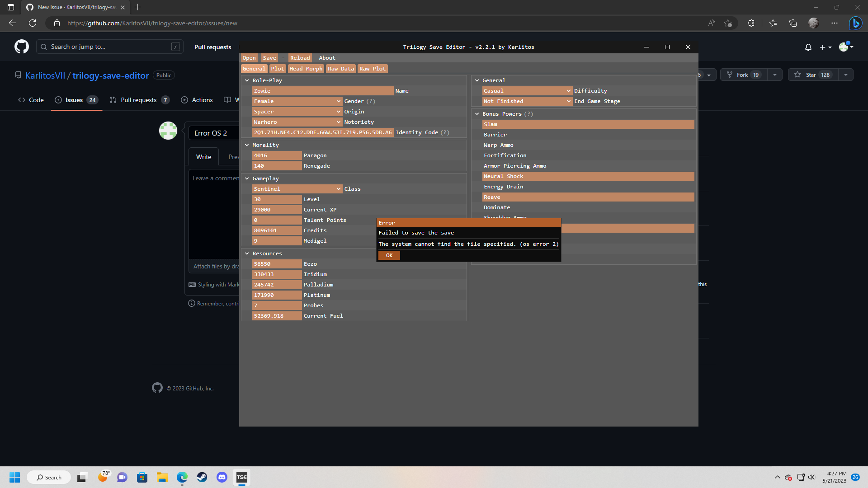868x488 pixels.
Task: Click the GitHub logo icon
Action: pos(21,47)
